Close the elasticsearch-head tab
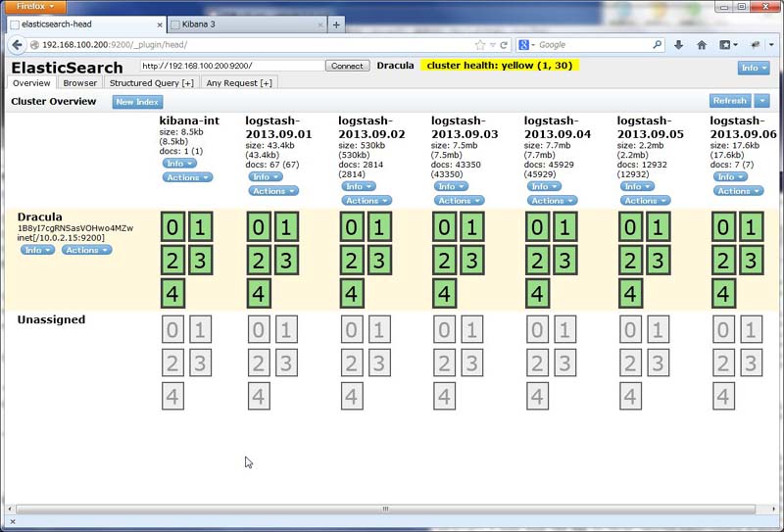The height and width of the screenshot is (532, 784). point(160,24)
